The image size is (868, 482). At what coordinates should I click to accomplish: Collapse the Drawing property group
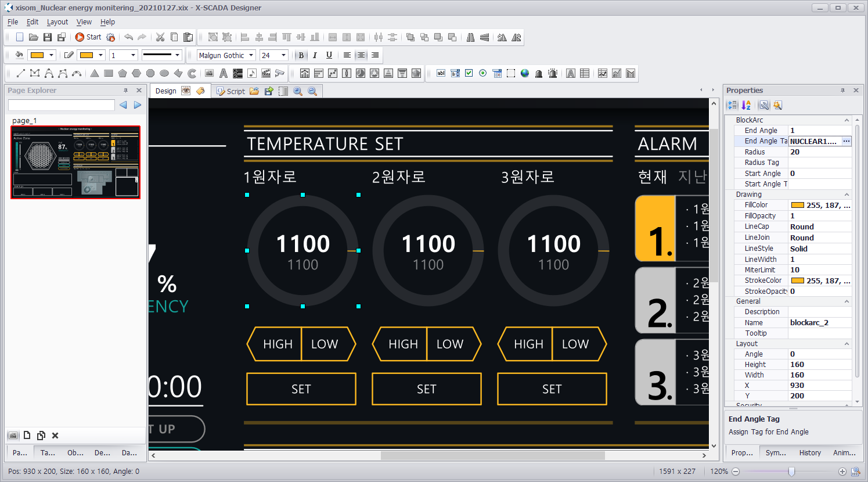click(x=847, y=195)
